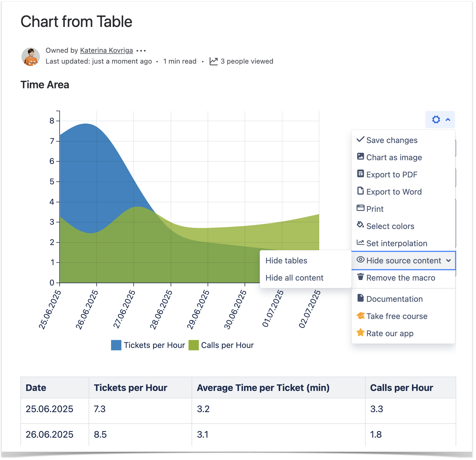476x460 pixels.
Task: Click the Export to Word document icon
Action: pyautogui.click(x=360, y=191)
